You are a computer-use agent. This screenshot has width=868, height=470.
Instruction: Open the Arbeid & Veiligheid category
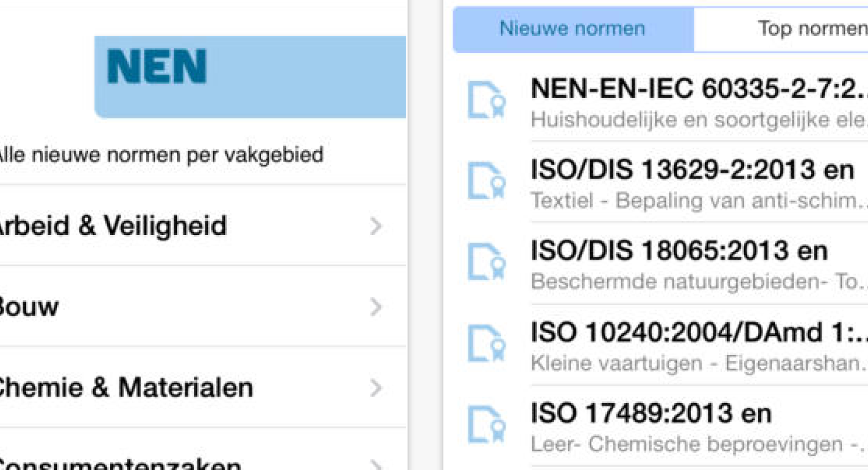point(203,226)
